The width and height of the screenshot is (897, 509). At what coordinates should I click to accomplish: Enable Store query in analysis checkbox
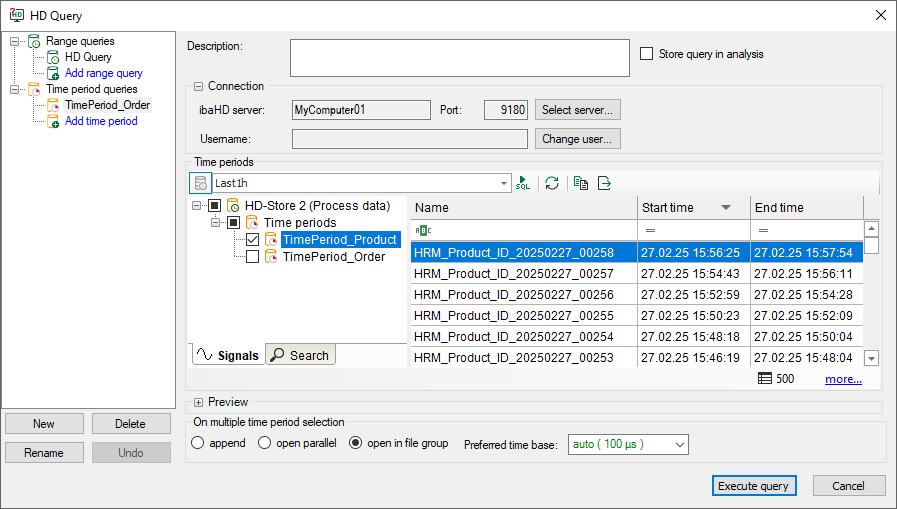(x=646, y=54)
